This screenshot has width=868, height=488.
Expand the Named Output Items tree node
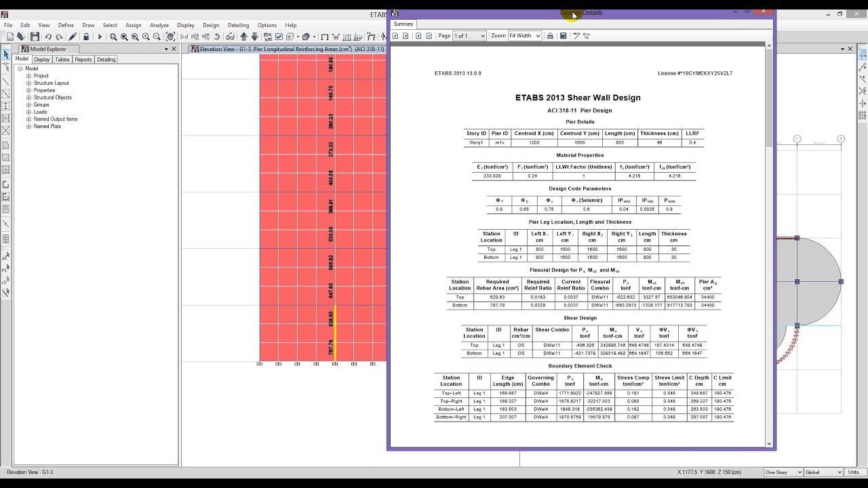(x=29, y=119)
